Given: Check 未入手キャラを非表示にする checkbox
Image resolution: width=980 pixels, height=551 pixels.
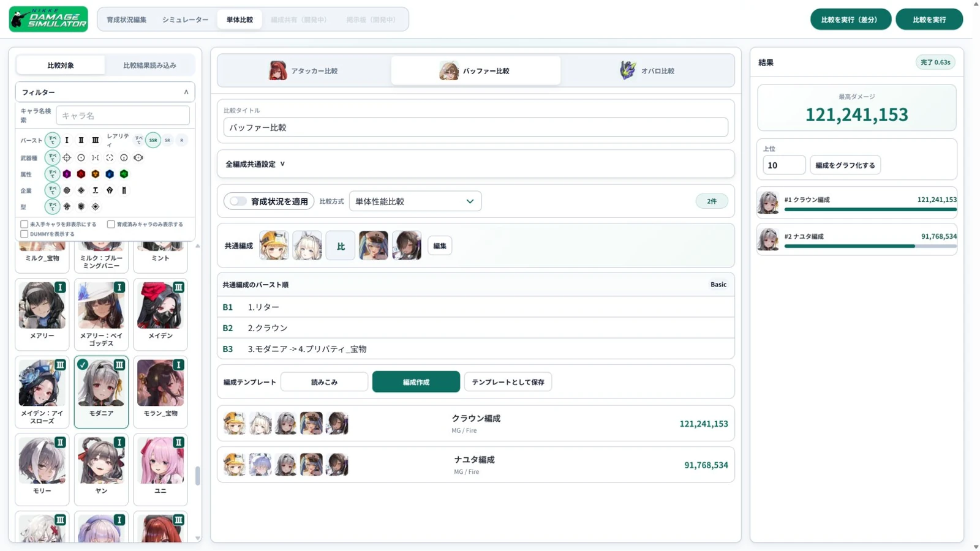Looking at the screenshot, I should pos(24,224).
